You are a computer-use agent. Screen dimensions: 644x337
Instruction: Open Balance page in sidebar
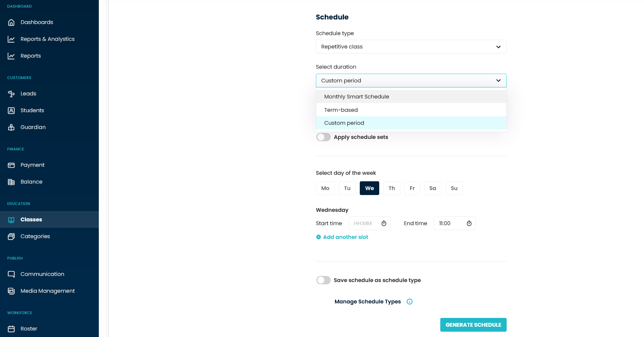click(x=49, y=182)
